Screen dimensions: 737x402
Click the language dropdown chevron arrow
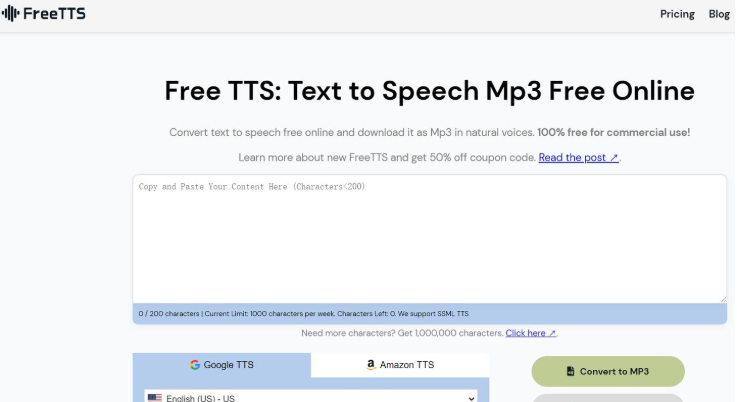[472, 398]
